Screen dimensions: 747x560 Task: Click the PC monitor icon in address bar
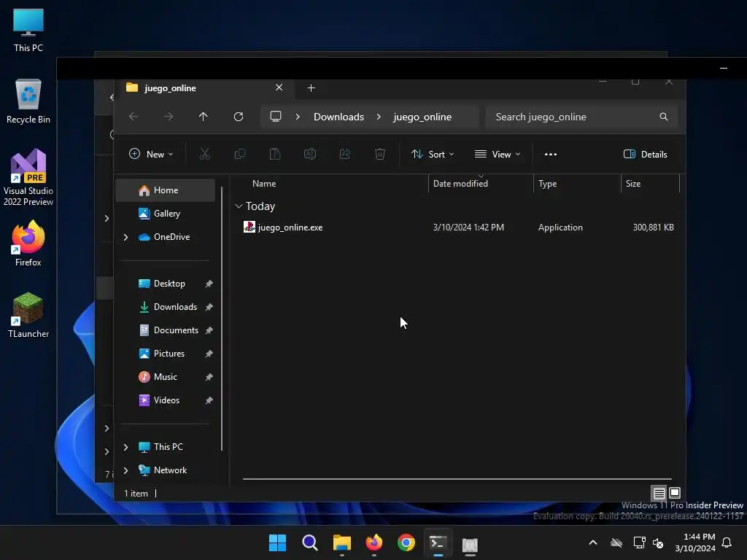pyautogui.click(x=275, y=117)
